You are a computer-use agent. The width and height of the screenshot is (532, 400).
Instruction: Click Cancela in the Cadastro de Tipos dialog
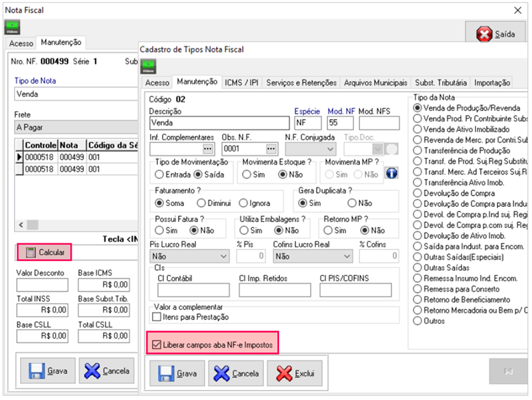point(237,373)
